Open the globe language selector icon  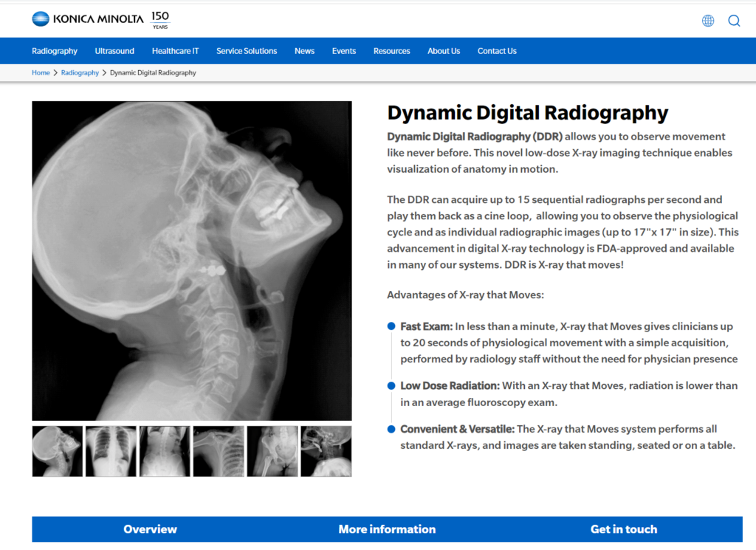pos(708,21)
